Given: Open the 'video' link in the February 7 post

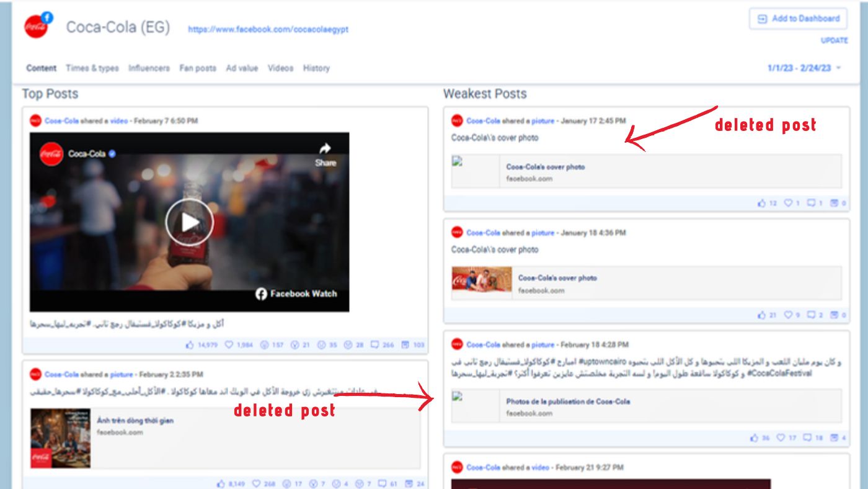Looking at the screenshot, I should click(x=119, y=121).
